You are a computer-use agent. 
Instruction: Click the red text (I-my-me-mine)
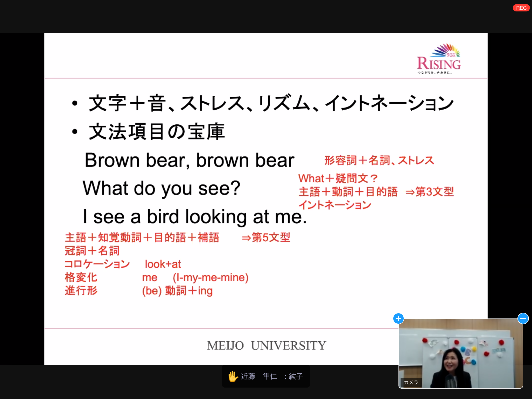click(x=211, y=278)
